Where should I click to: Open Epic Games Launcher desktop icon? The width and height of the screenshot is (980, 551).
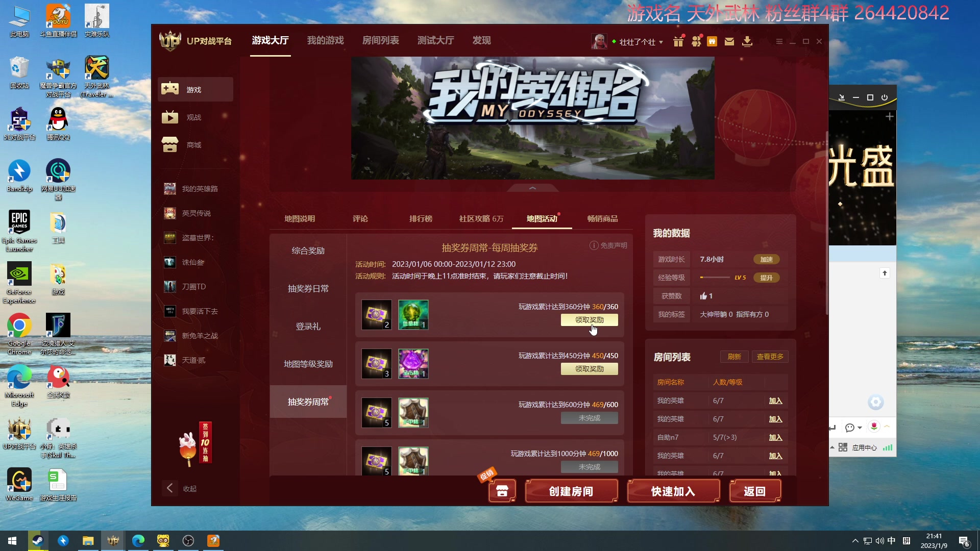point(19,231)
